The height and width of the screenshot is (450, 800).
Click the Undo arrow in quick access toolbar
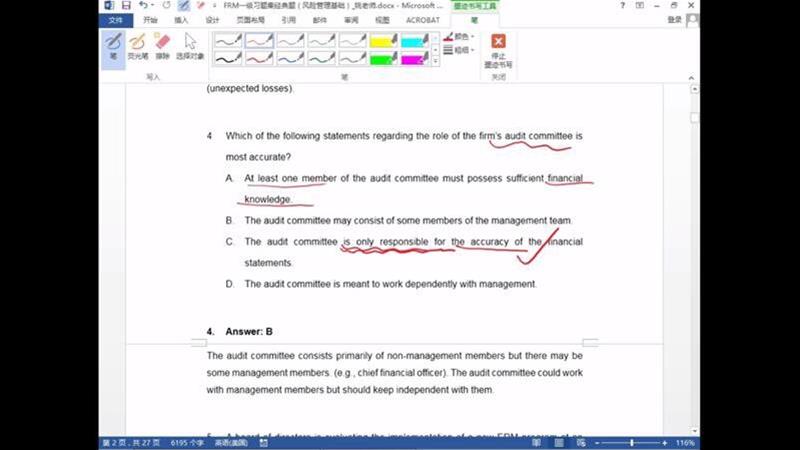[144, 6]
